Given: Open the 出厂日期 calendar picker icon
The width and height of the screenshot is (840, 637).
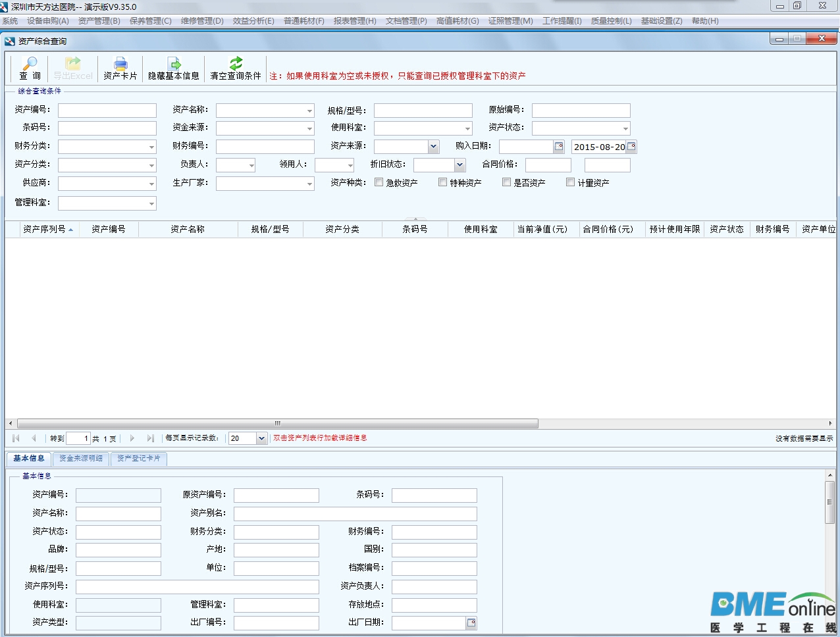Looking at the screenshot, I should coord(471,623).
